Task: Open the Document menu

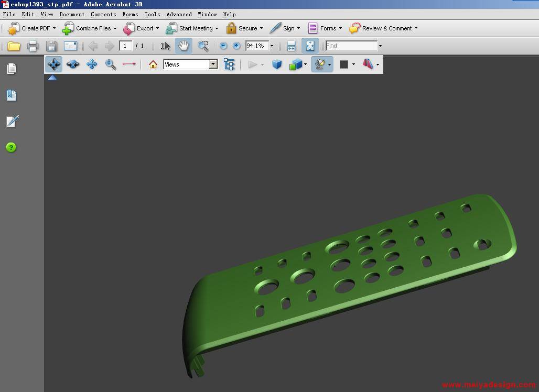Action: (72, 15)
